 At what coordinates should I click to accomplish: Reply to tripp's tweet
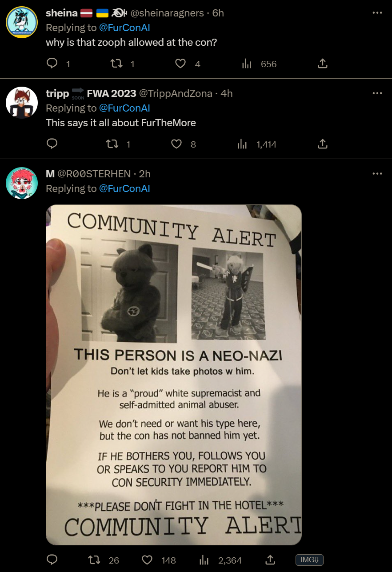coord(52,144)
